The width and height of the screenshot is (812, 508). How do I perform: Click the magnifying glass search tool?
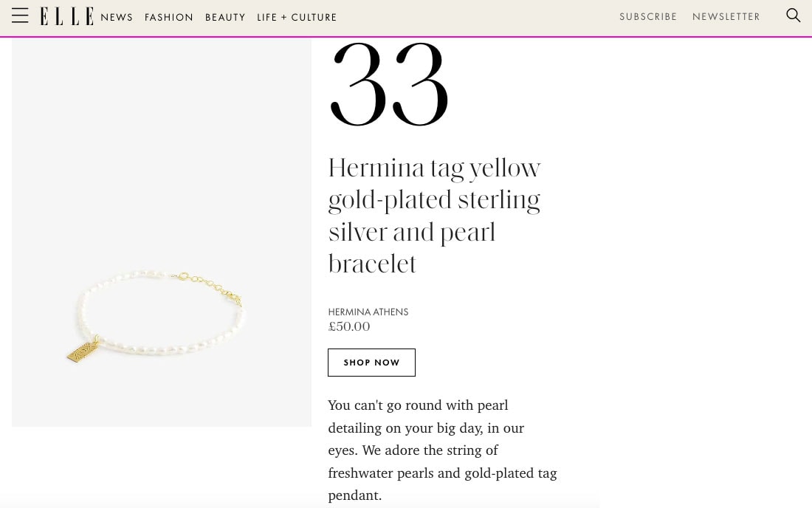(793, 16)
